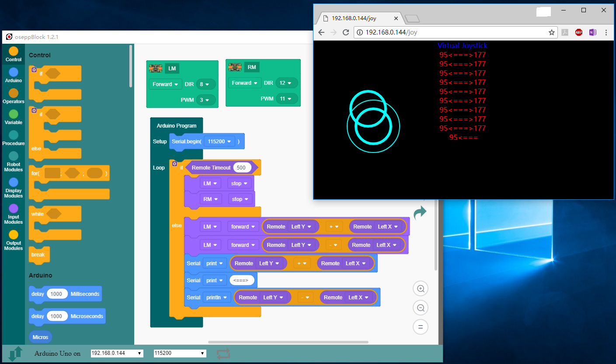Zoom in on the block workspace
Screen dimensions: 616x364
[x=421, y=288]
